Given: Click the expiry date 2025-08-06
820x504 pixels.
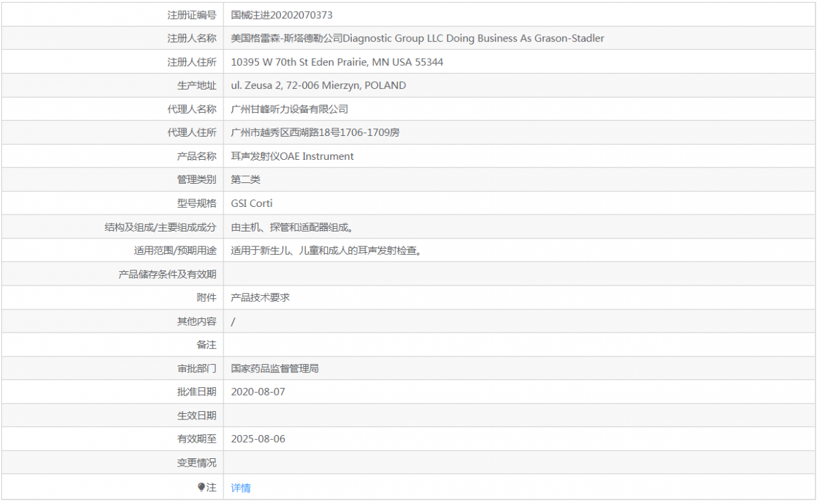Looking at the screenshot, I should [x=258, y=439].
